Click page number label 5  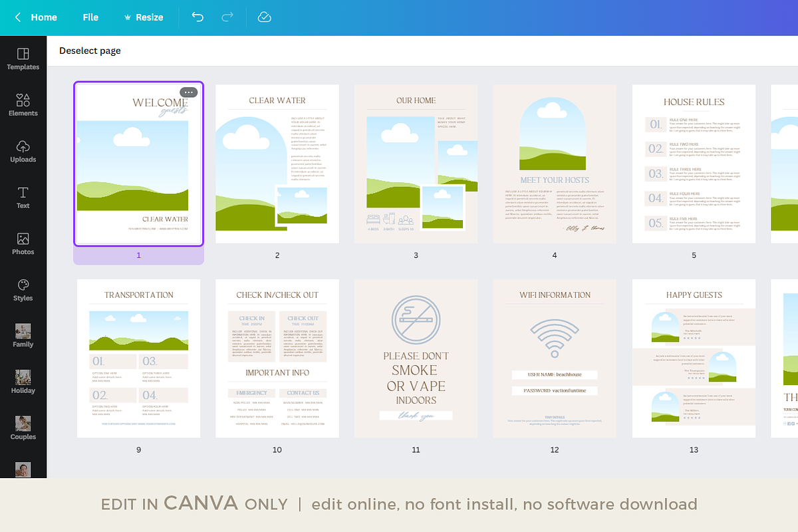[x=694, y=255]
